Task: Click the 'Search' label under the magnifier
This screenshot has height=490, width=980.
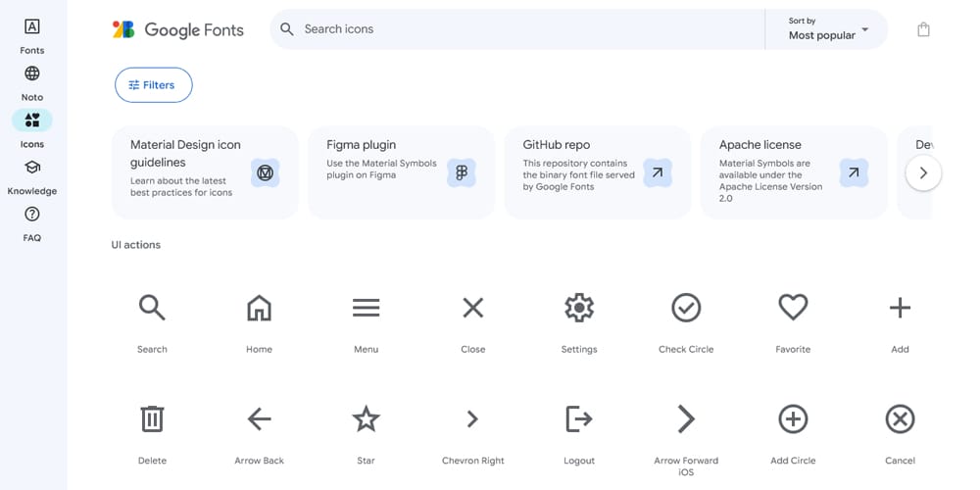Action: click(x=152, y=350)
